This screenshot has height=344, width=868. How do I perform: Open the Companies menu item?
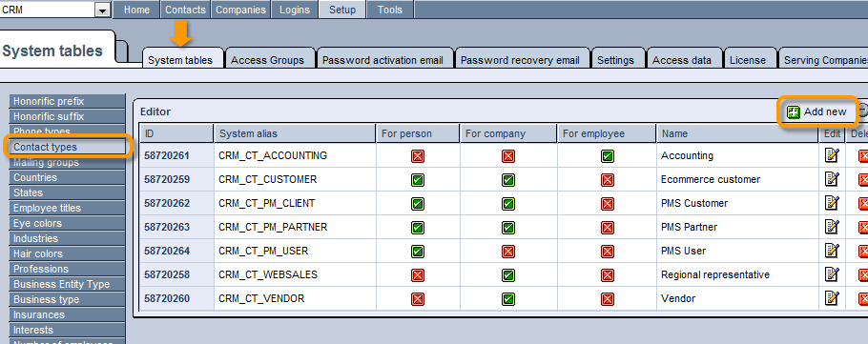[240, 10]
